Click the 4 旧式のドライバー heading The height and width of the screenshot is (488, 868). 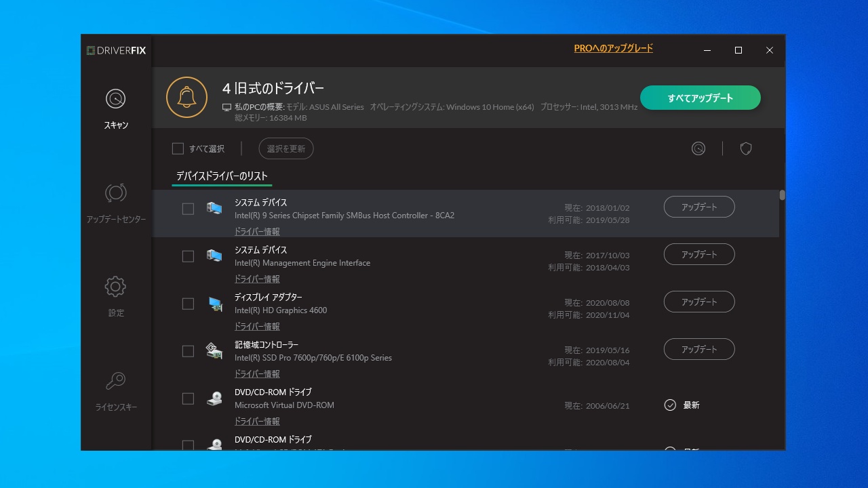point(273,88)
